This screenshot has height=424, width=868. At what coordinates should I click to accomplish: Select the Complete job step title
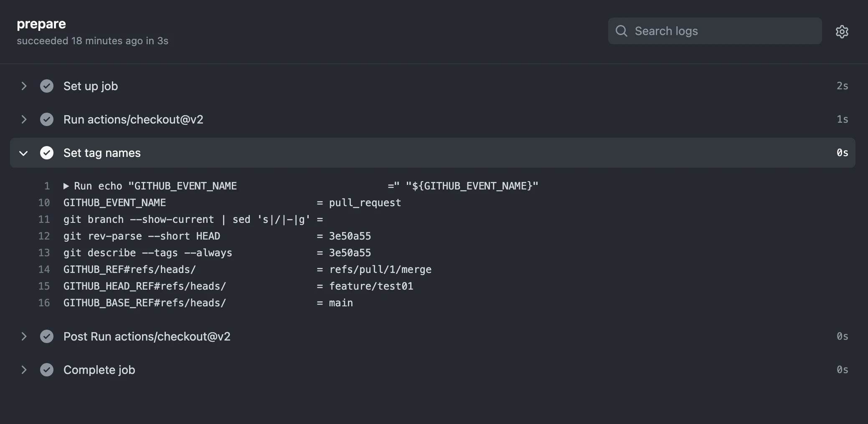99,370
